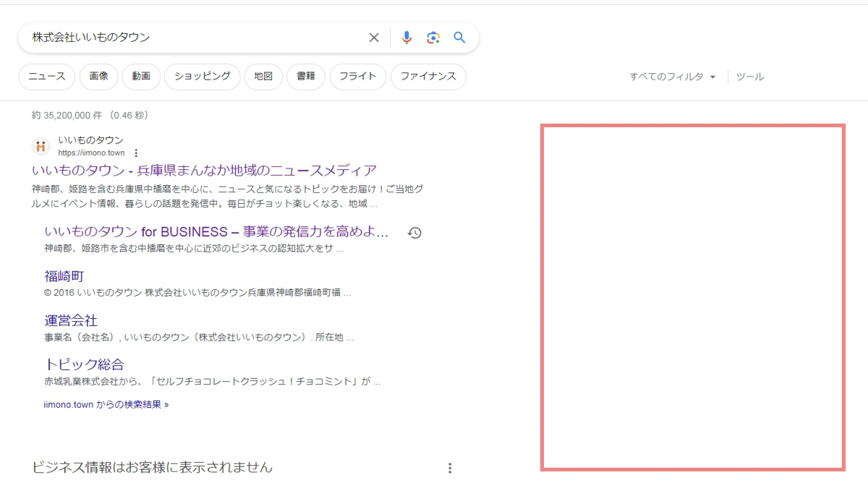Open いいものタウン 兵庫県まんなか地域 main result
This screenshot has width=868, height=488.
pyautogui.click(x=205, y=171)
